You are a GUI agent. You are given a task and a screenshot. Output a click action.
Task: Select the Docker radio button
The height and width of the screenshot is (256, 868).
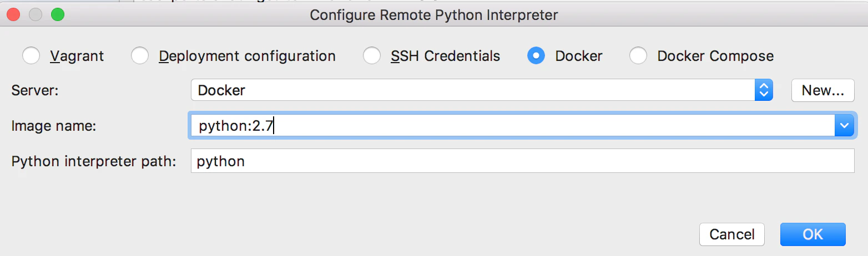tap(536, 56)
